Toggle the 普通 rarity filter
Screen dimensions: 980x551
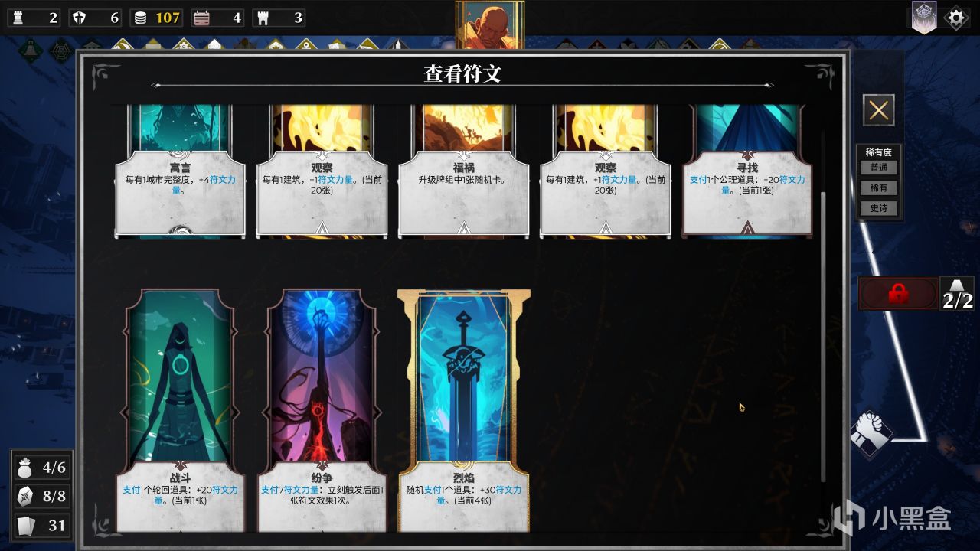(x=878, y=168)
